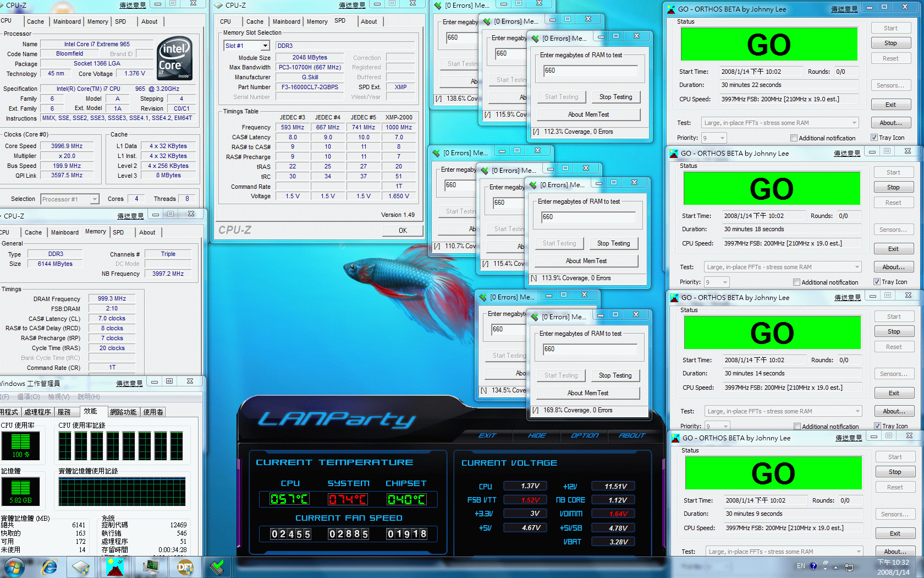Click the MemTest title icon of the 113.9% Coverage window

tap(532, 185)
